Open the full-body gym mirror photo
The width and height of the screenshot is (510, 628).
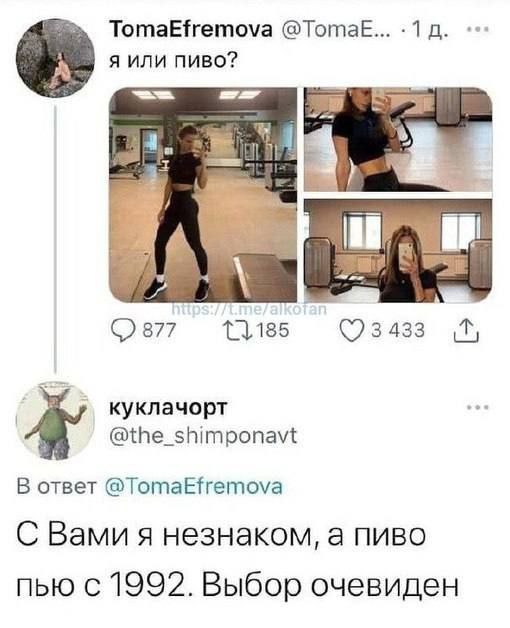(203, 195)
